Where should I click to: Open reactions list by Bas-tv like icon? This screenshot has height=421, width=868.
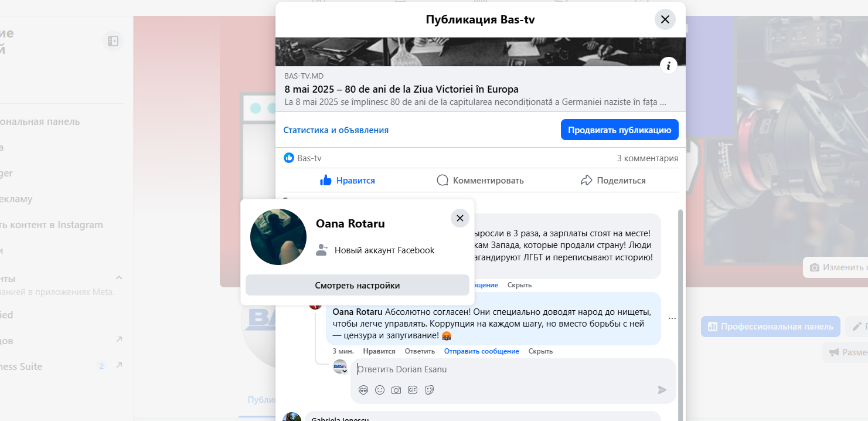coord(289,158)
